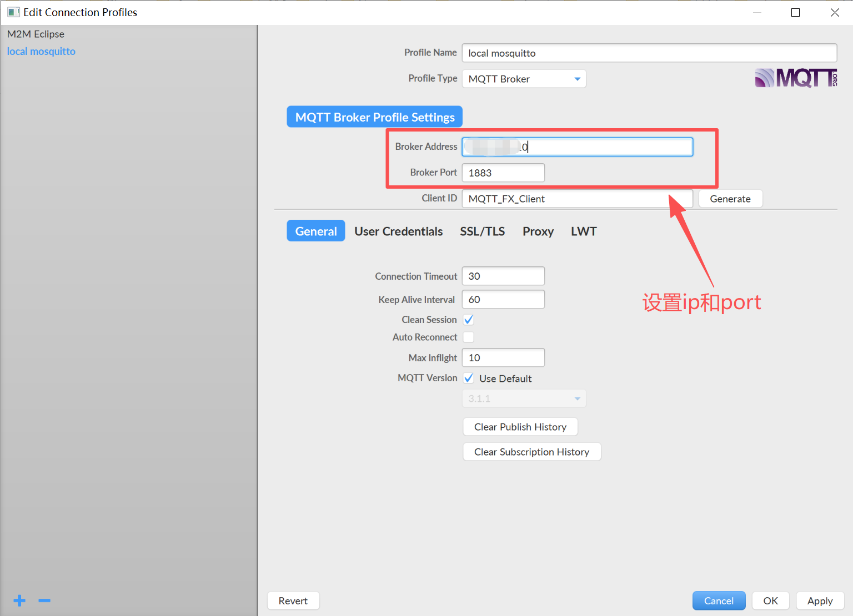Switch to the User Credentials tab
This screenshot has width=853, height=616.
(398, 231)
